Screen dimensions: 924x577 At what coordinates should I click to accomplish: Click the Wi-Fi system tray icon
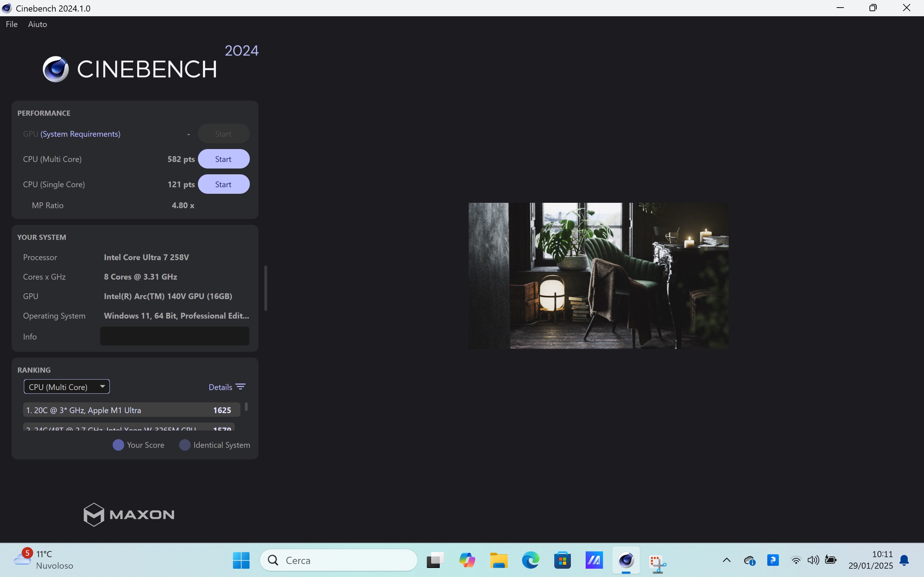[x=796, y=560]
